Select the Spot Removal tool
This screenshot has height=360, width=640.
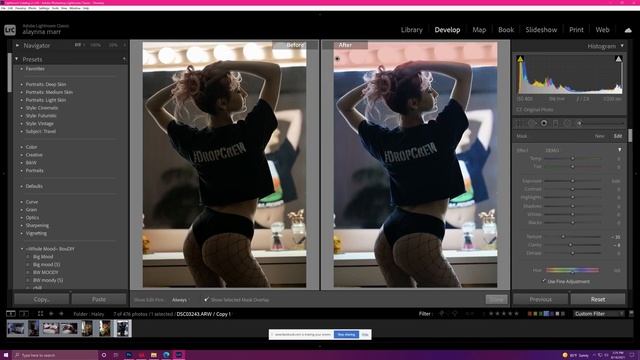[531, 123]
